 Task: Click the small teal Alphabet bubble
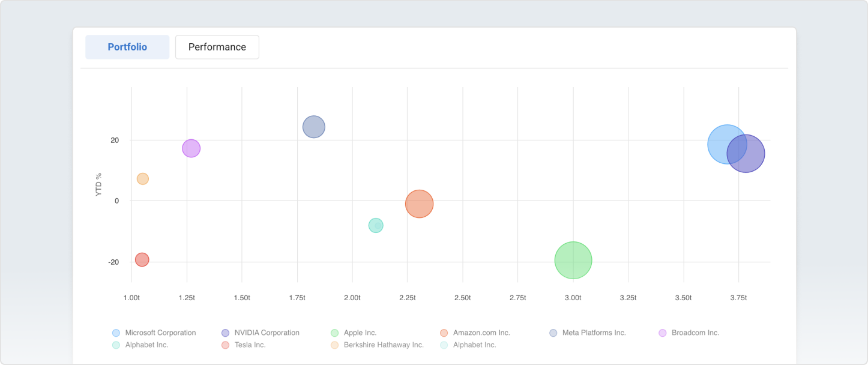click(x=376, y=225)
